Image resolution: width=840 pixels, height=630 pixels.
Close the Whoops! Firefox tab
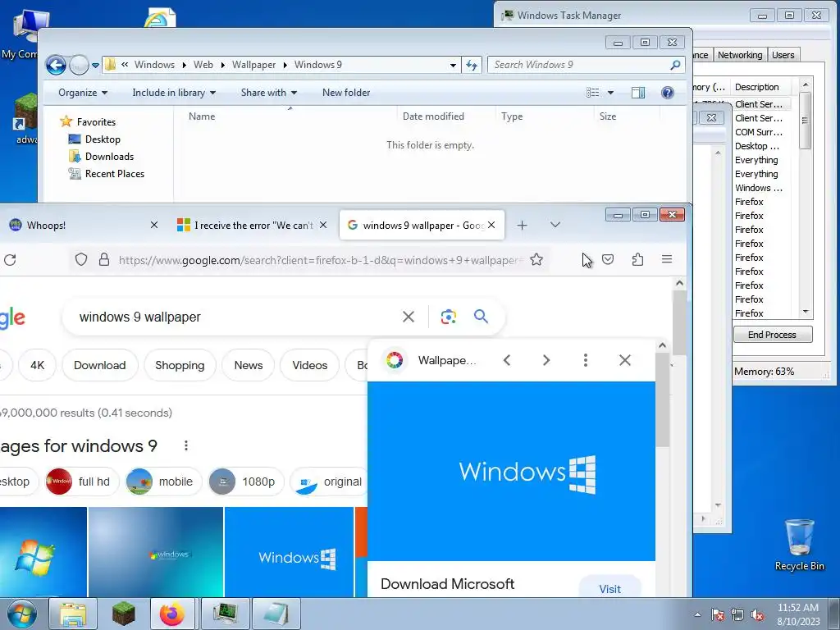[154, 225]
